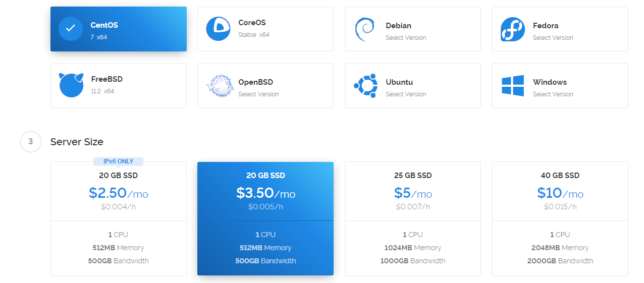Choose the Fedora logo icon
Image resolution: width=644 pixels, height=283 pixels.
(513, 29)
